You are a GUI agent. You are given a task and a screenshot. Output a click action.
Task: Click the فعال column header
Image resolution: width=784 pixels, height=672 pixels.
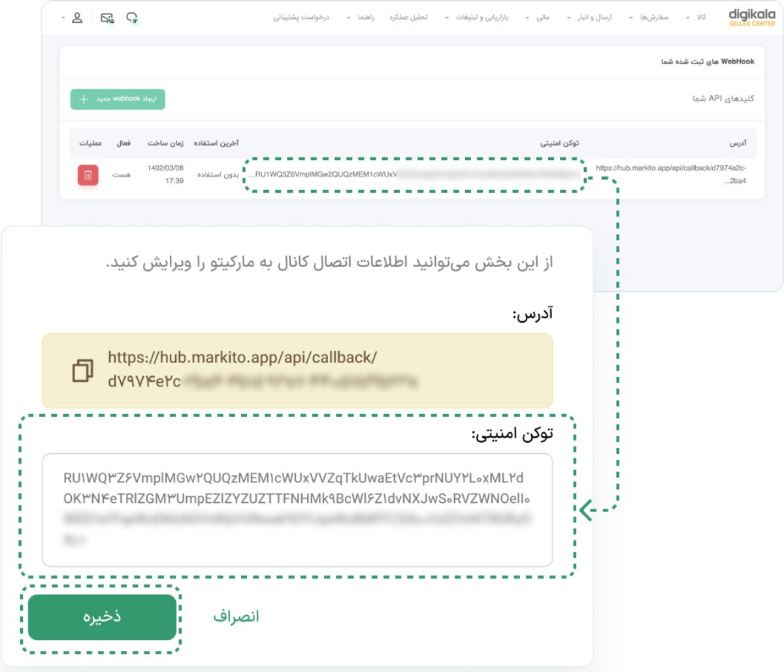(x=123, y=143)
